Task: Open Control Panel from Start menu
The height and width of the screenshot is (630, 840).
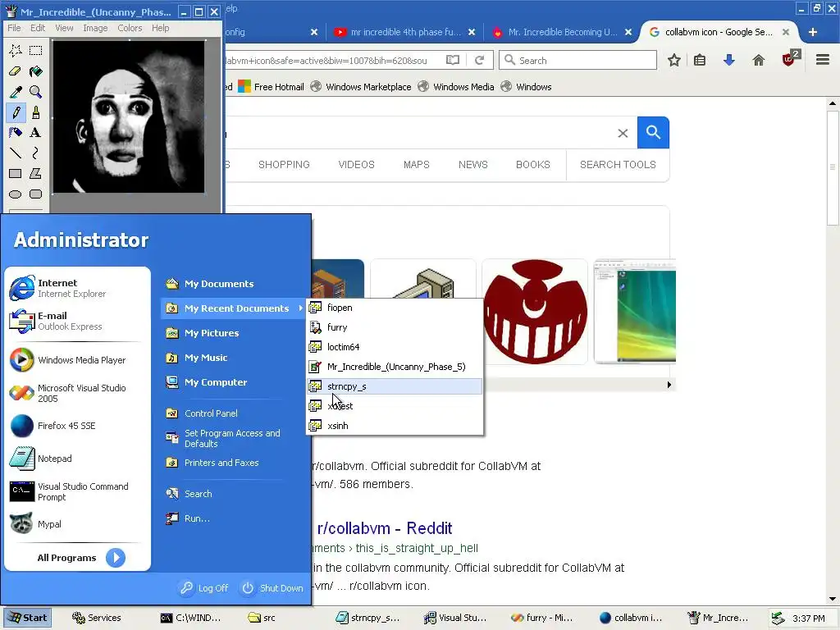Action: [x=211, y=413]
